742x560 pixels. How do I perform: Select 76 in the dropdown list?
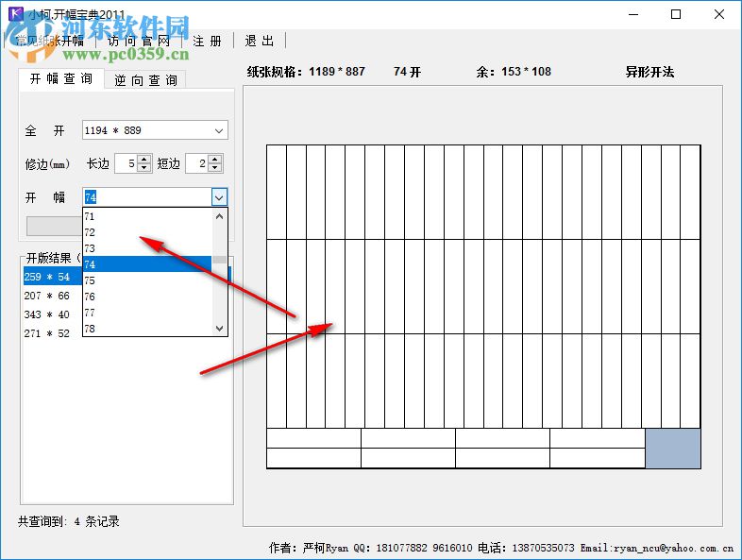[147, 297]
